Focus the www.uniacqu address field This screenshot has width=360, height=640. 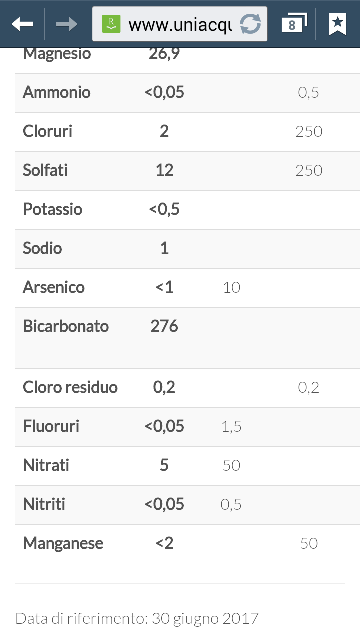click(180, 24)
